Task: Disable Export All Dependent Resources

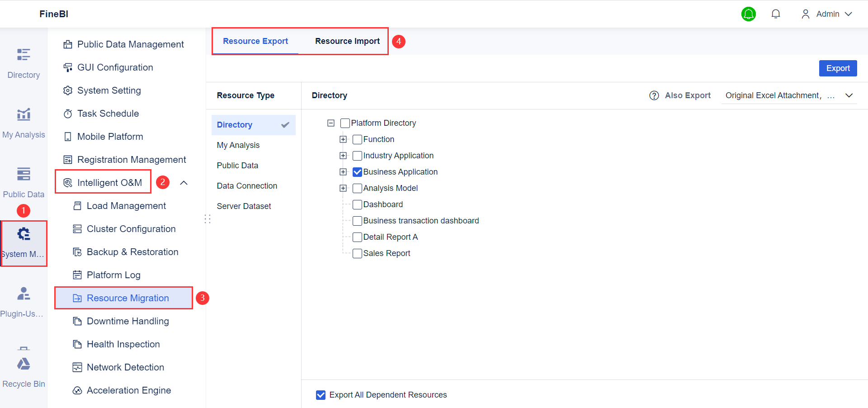Action: click(x=321, y=395)
